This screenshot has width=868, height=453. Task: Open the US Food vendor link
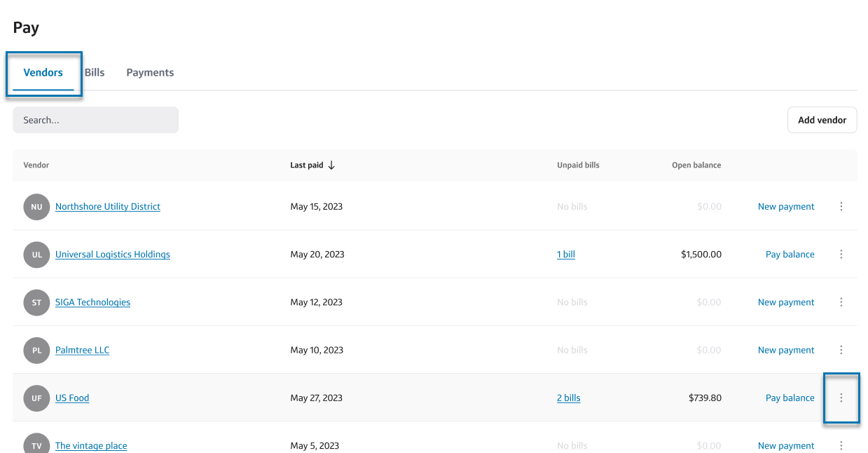[72, 398]
